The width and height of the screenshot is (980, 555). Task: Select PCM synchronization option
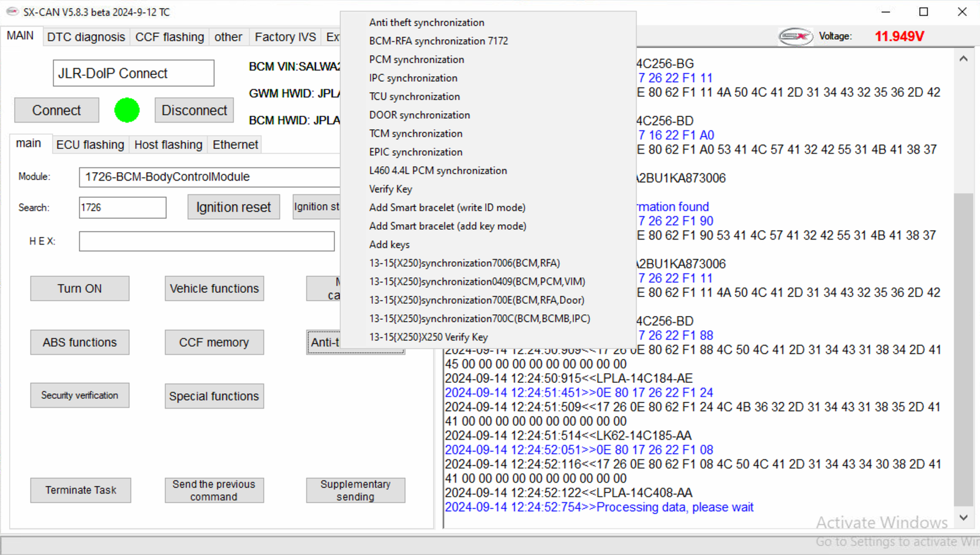click(x=417, y=59)
